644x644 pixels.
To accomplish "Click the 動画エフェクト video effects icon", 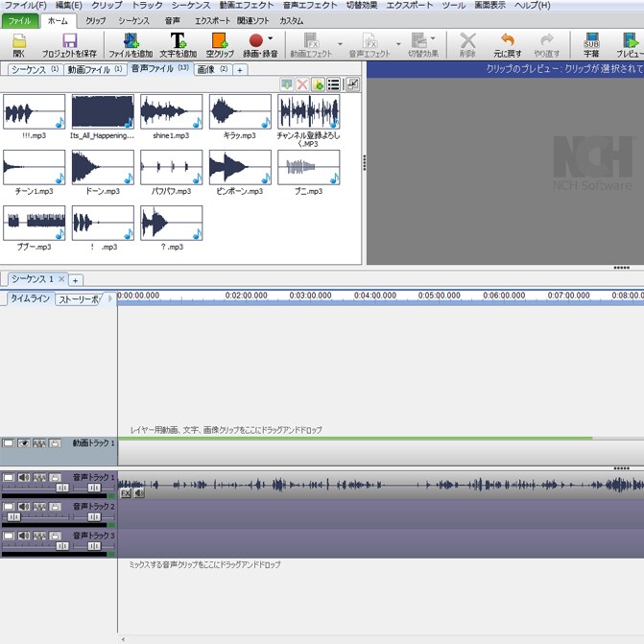I will click(x=311, y=40).
